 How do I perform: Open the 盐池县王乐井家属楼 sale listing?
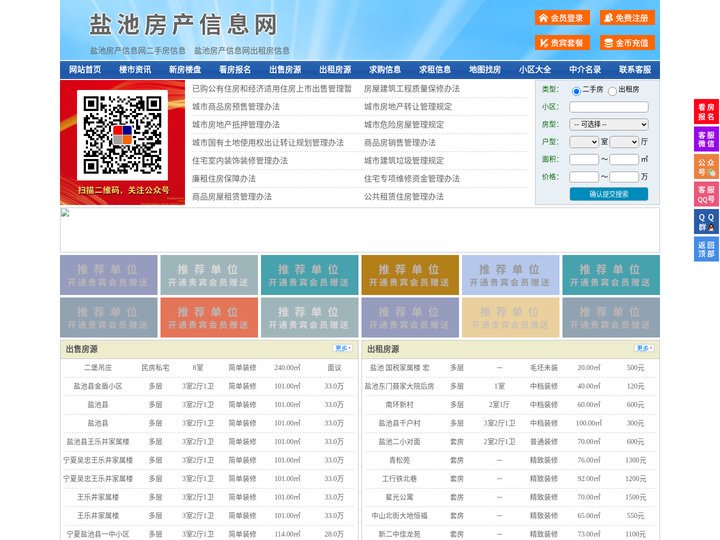(98, 442)
